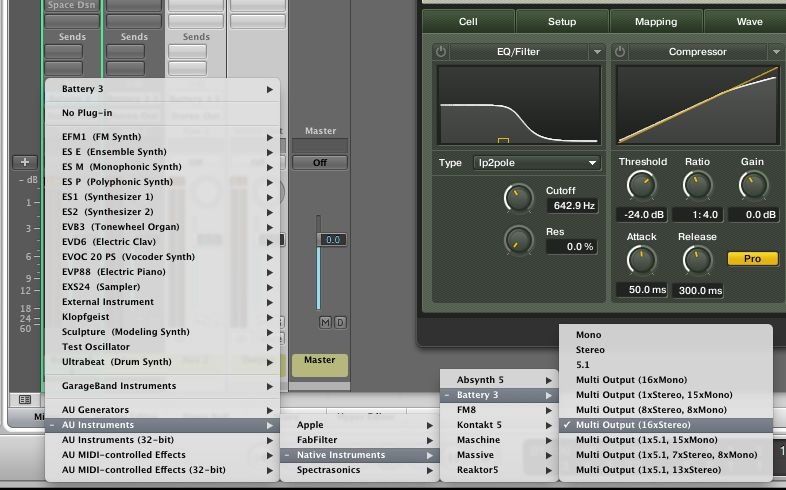Select 5.1 output format
Viewport: 786px width, 490px height.
666,365
